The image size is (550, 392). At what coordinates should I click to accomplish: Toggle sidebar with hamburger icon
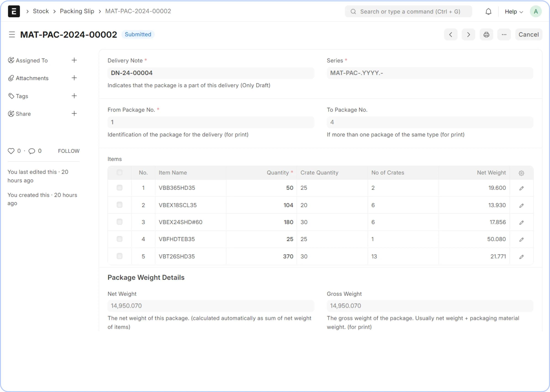click(x=12, y=34)
